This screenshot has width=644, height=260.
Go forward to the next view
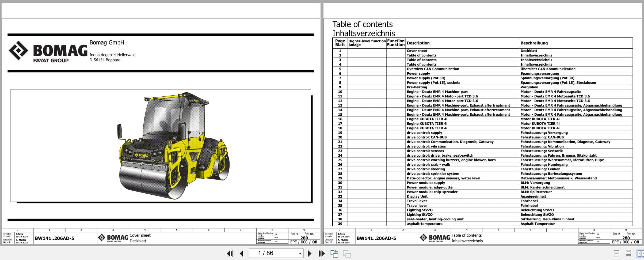pyautogui.click(x=346, y=253)
